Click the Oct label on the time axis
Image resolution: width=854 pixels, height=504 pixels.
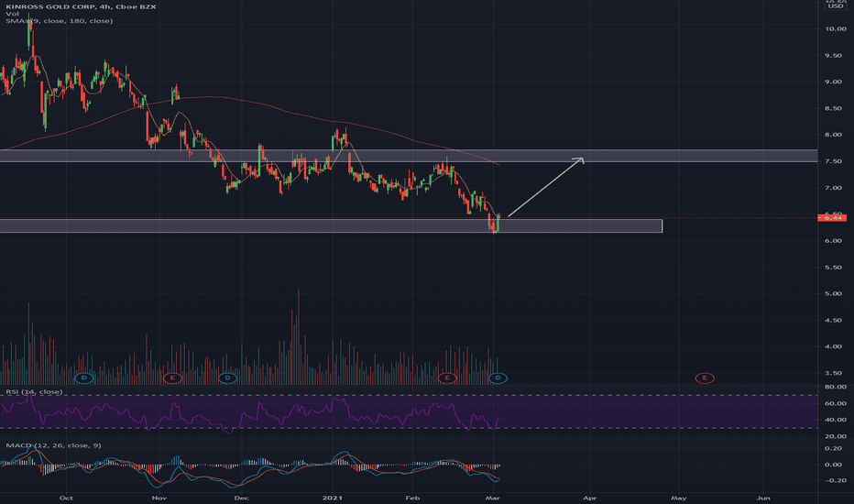[x=66, y=498]
